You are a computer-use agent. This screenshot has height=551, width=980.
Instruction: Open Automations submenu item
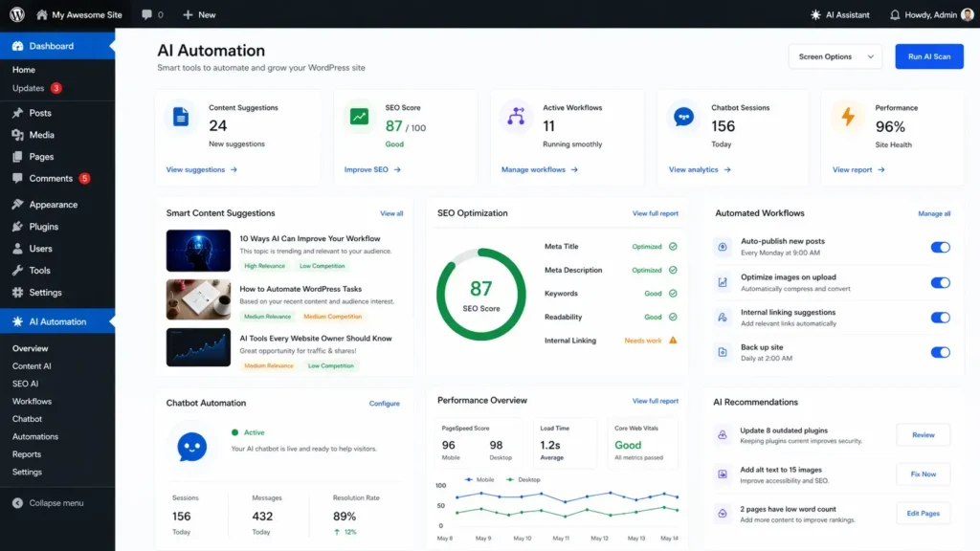pos(35,436)
